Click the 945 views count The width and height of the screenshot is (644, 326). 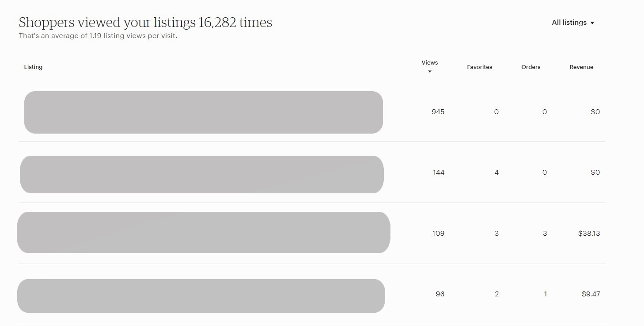point(437,111)
